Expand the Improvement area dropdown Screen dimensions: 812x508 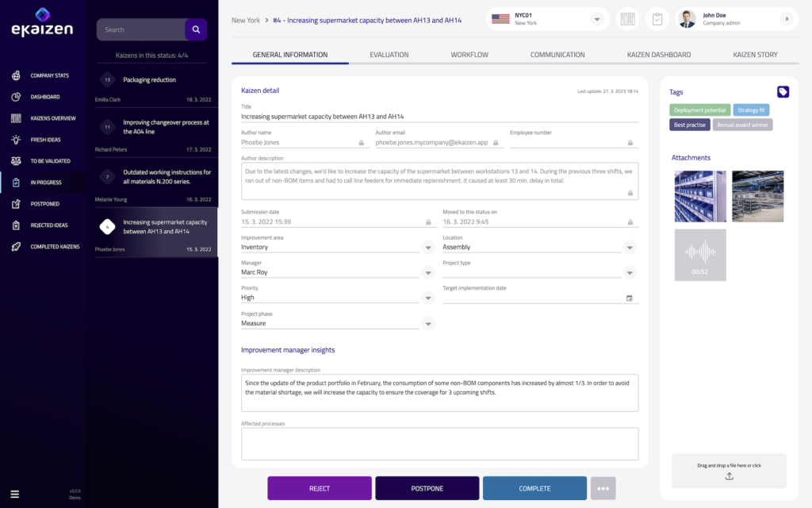(428, 248)
